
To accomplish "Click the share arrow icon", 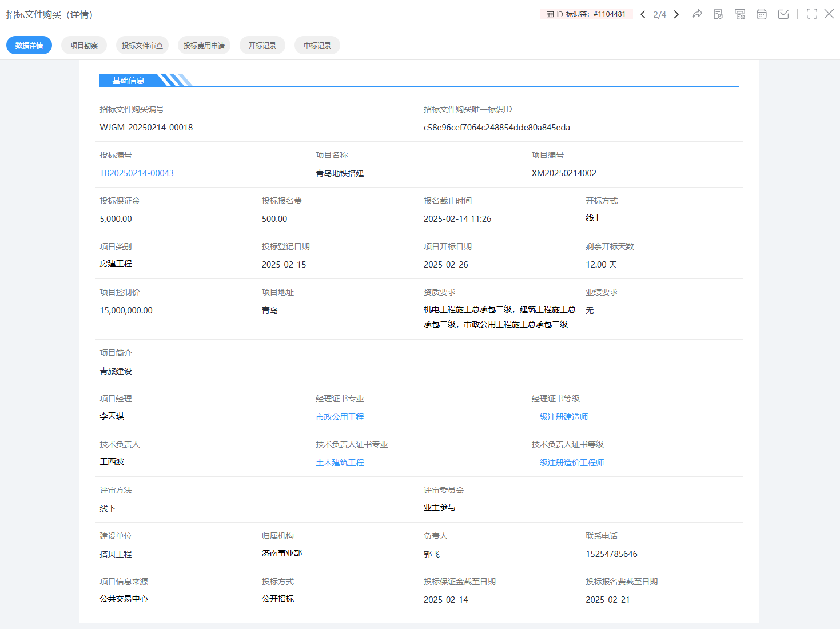I will pyautogui.click(x=698, y=14).
